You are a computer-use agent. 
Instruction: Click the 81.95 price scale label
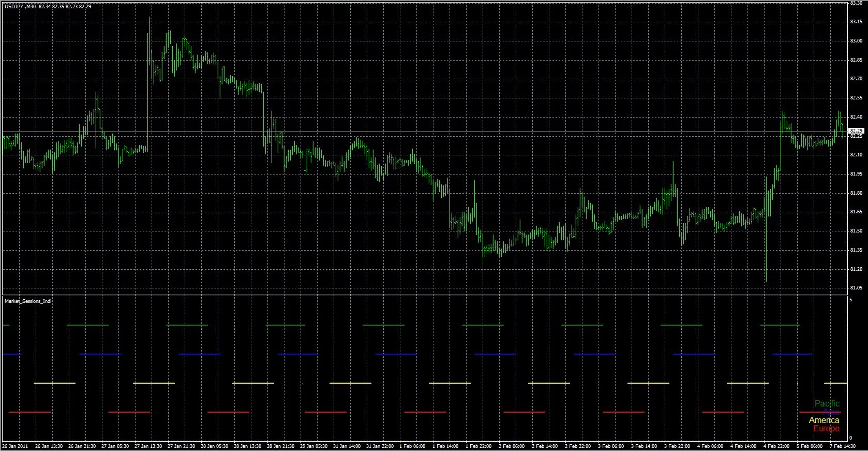[x=856, y=174]
